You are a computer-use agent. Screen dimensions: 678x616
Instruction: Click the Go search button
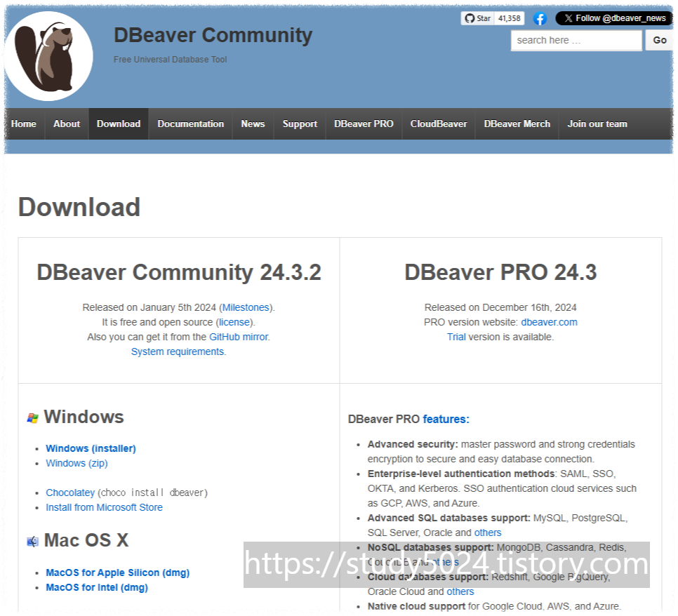pyautogui.click(x=660, y=40)
